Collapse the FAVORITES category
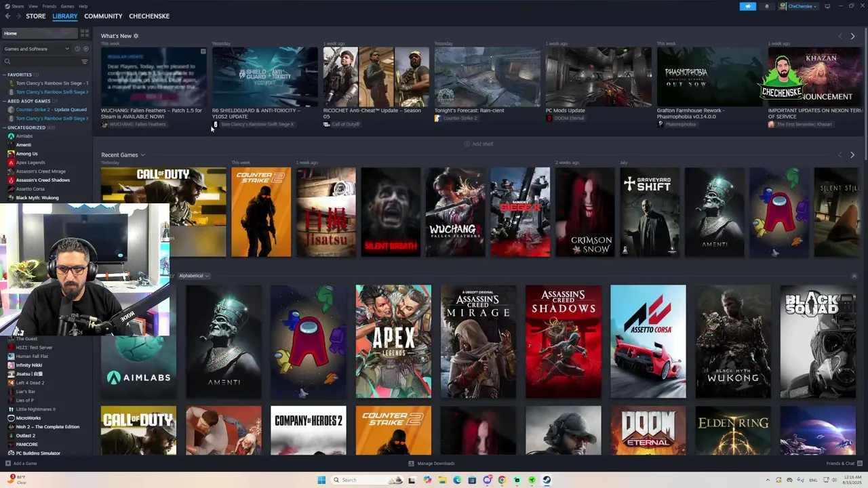This screenshot has width=868, height=488. tap(20, 75)
